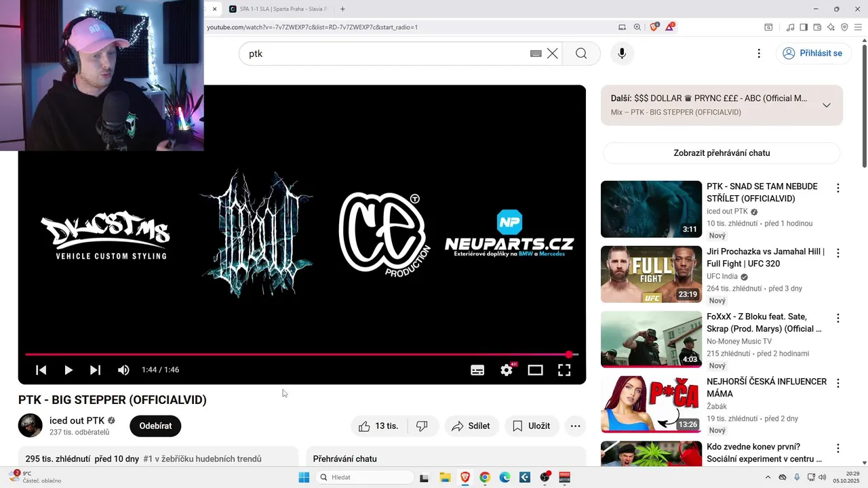Open options for FoXxX - Z Bloku video
The height and width of the screenshot is (488, 868).
[x=838, y=318]
